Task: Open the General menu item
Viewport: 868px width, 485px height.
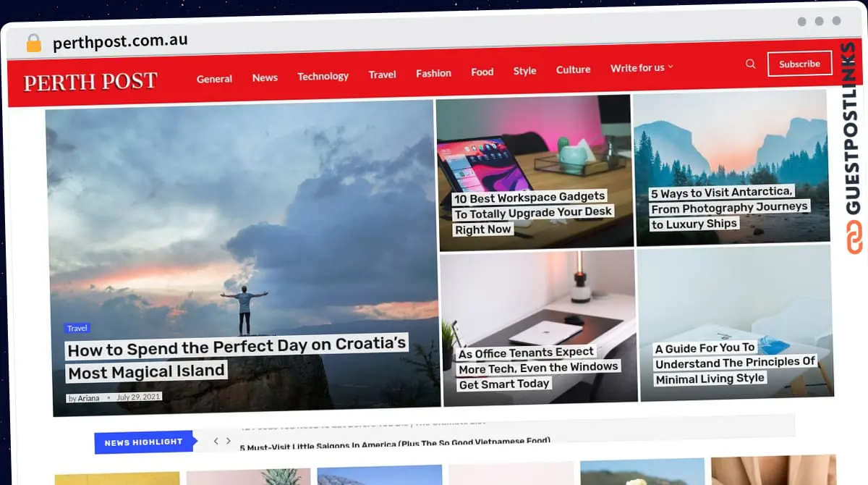Action: pyautogui.click(x=214, y=79)
